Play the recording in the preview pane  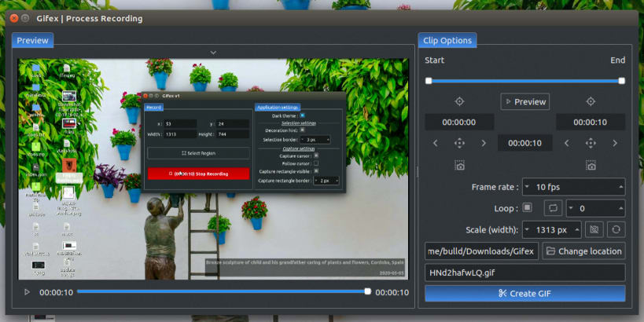click(x=27, y=292)
